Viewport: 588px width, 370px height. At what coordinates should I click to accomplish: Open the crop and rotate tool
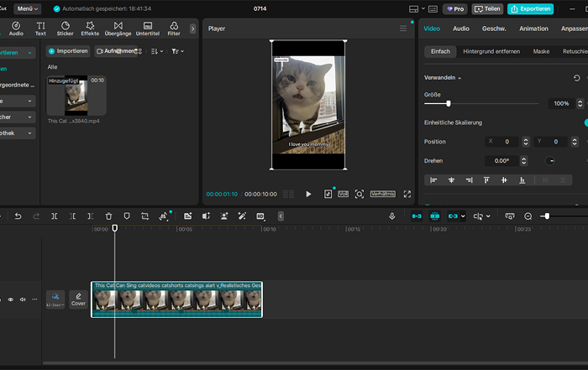(144, 216)
